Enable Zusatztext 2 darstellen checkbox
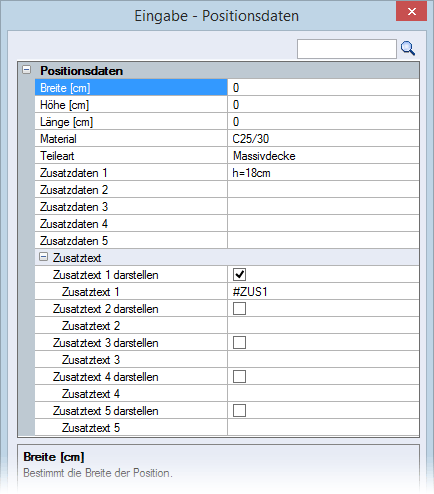434x494 pixels. [239, 309]
